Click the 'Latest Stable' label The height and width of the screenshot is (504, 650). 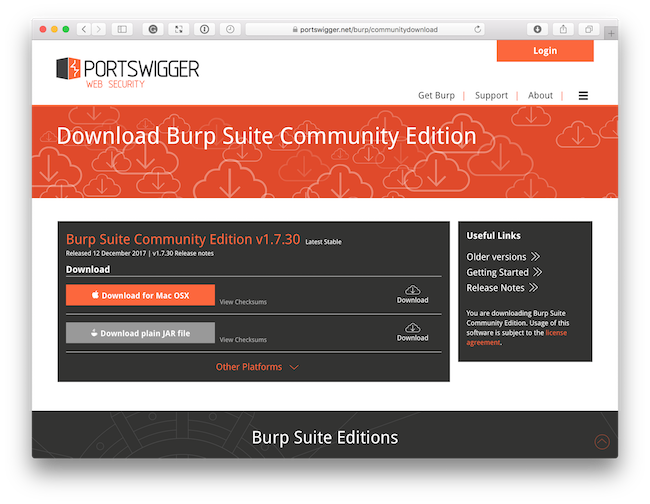(323, 242)
